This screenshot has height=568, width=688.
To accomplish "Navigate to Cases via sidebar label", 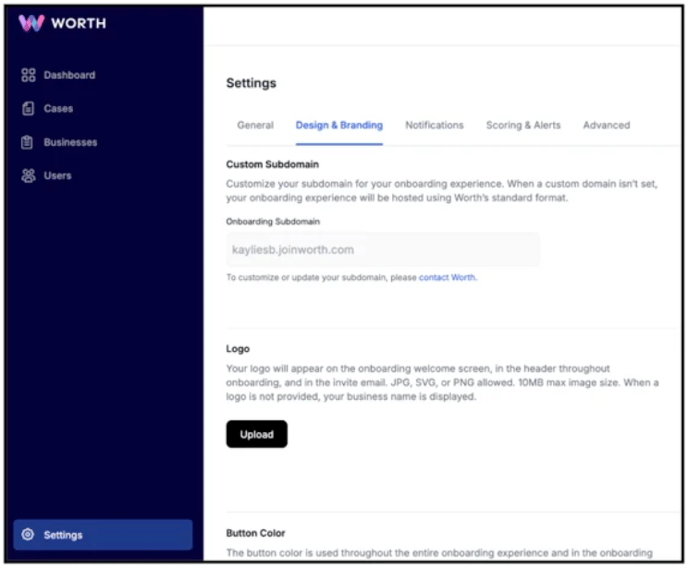I will [58, 108].
